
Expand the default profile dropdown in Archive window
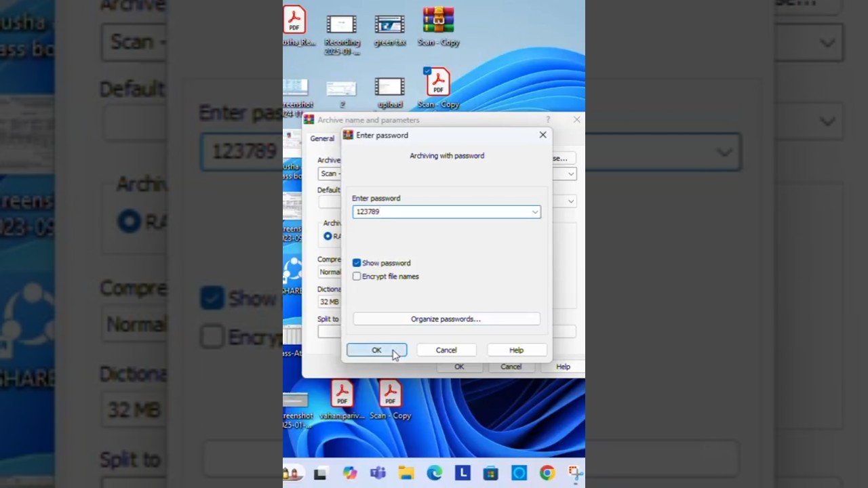571,201
